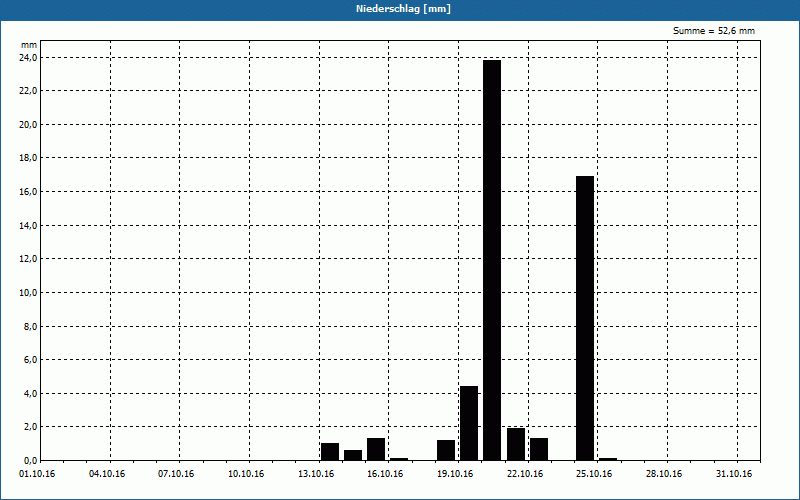Click the bar reaching roughly 4.4 mm
This screenshot has width=800, height=500.
click(469, 423)
